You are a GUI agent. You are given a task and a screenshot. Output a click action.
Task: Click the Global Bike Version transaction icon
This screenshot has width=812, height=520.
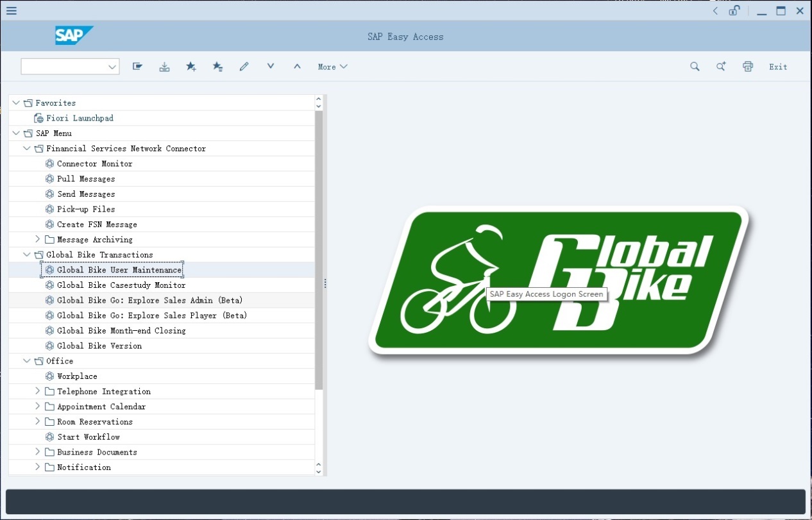tap(50, 346)
